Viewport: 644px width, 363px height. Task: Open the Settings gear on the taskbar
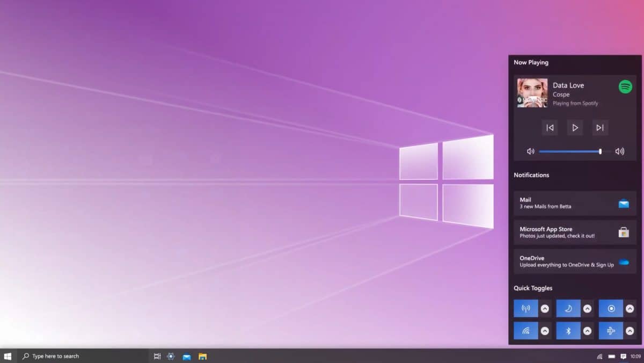coord(171,356)
